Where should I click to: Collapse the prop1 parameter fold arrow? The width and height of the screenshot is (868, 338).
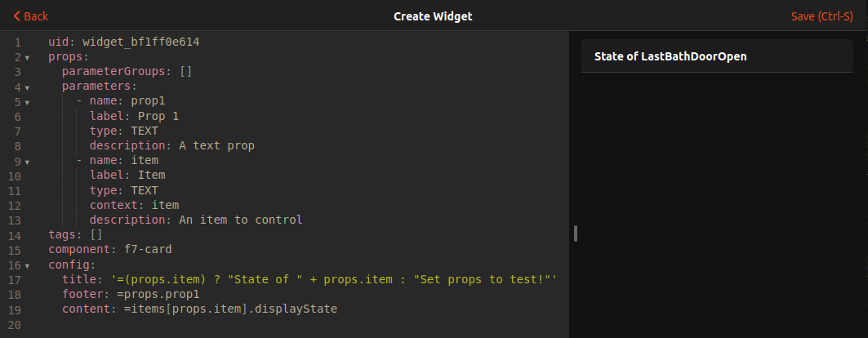[27, 102]
